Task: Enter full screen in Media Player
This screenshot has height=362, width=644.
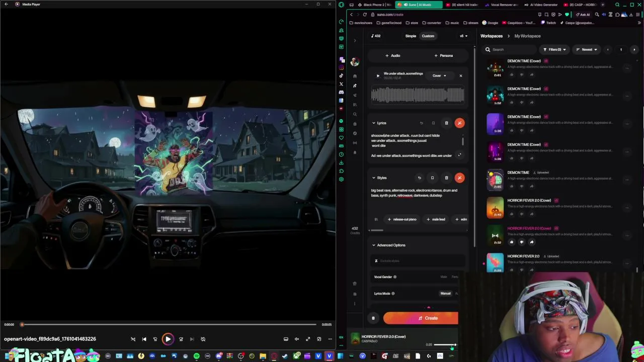Action: tap(308, 339)
